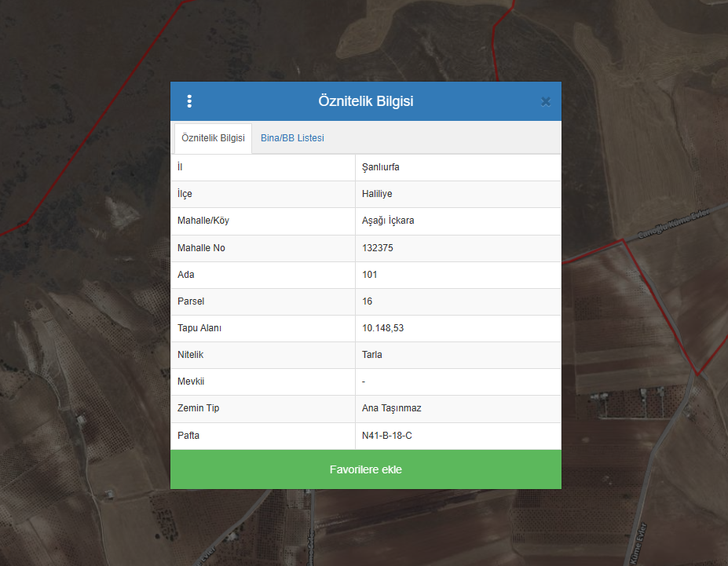The image size is (728, 566).
Task: Select the Parsel value 16
Action: tap(368, 301)
